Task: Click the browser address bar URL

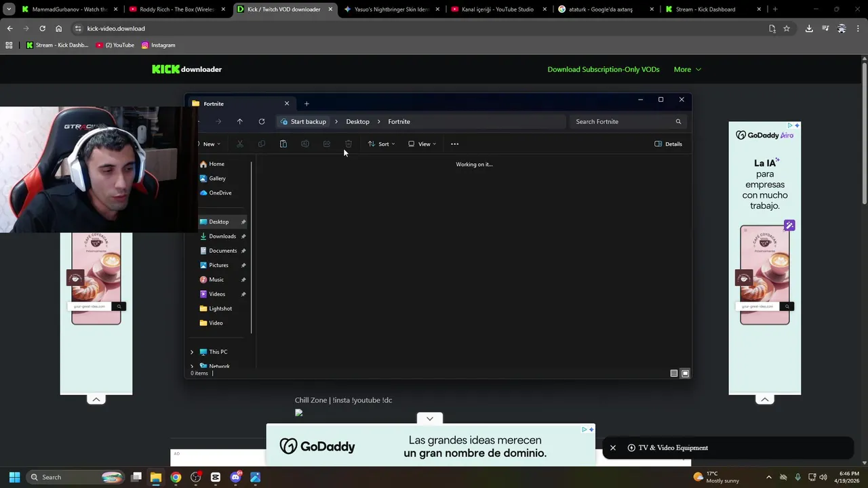Action: (x=116, y=28)
